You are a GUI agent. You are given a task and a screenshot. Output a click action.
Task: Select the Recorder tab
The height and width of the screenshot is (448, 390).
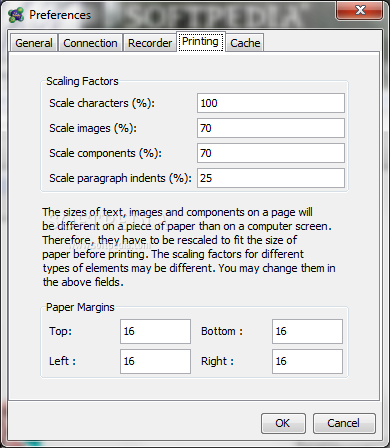150,43
